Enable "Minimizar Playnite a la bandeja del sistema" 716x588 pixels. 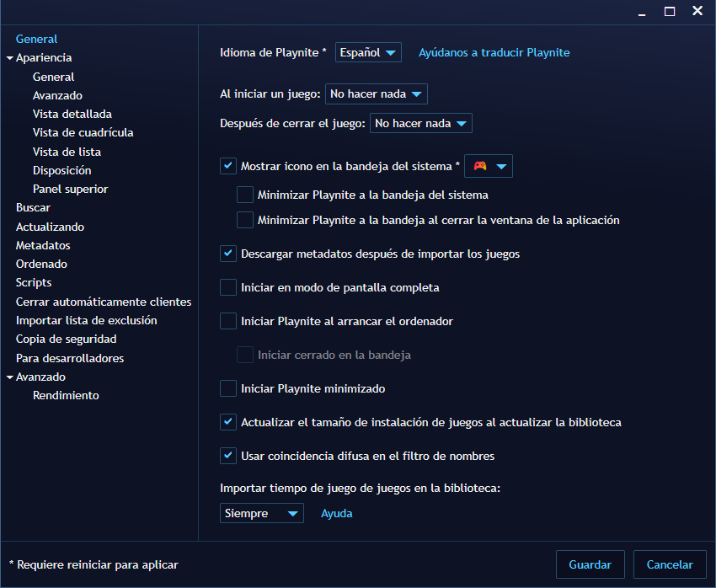pos(245,195)
